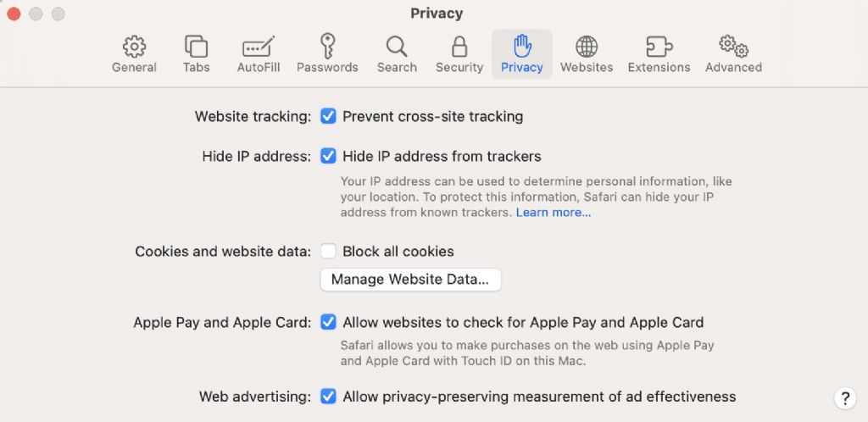This screenshot has width=868, height=422.
Task: Toggle Hide IP address from trackers
Action: point(328,157)
